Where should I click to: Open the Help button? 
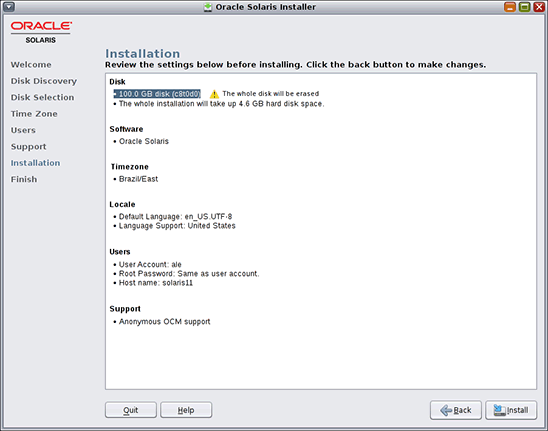(x=186, y=410)
